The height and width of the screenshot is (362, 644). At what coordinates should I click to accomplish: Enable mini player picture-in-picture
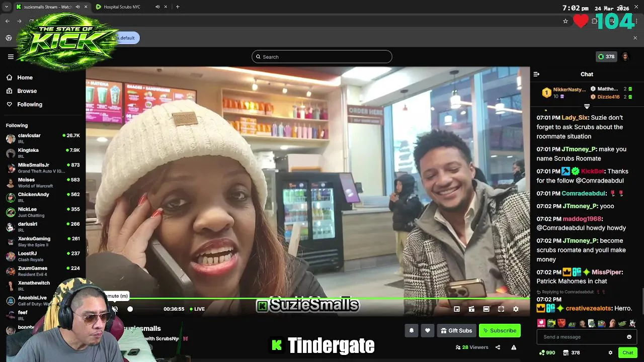(x=457, y=309)
